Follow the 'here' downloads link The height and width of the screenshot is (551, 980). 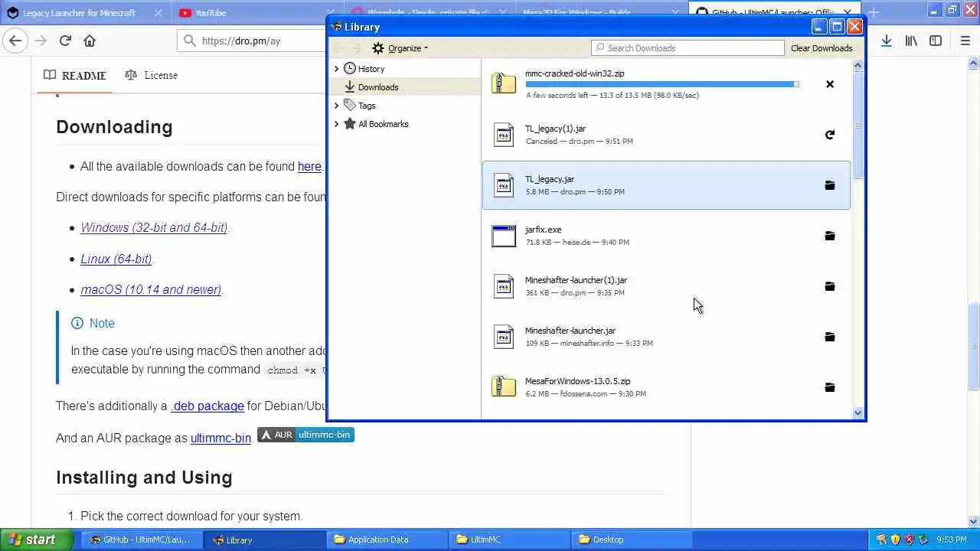tap(309, 167)
